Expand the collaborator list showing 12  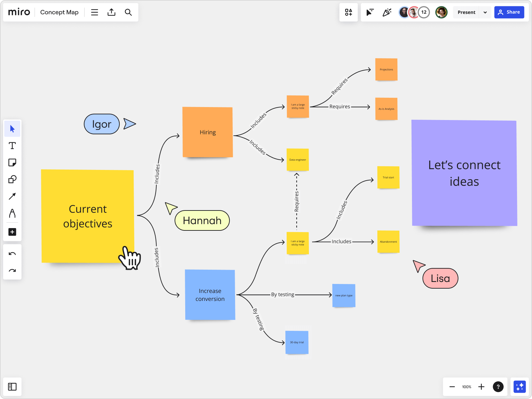click(424, 12)
